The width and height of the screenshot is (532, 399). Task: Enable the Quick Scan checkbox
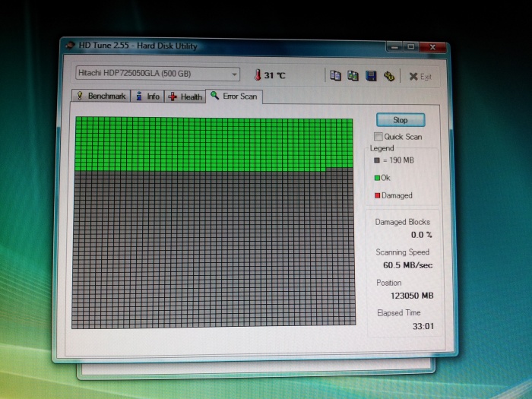378,136
